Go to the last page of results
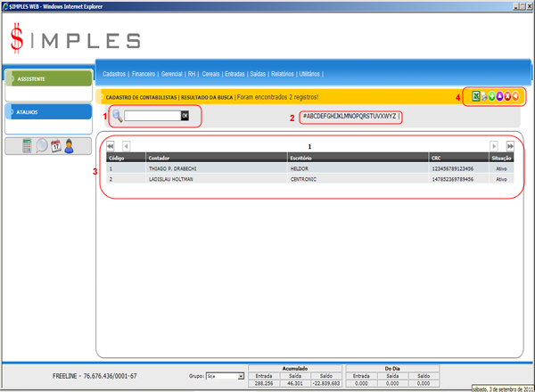This screenshot has width=535, height=392. point(508,145)
